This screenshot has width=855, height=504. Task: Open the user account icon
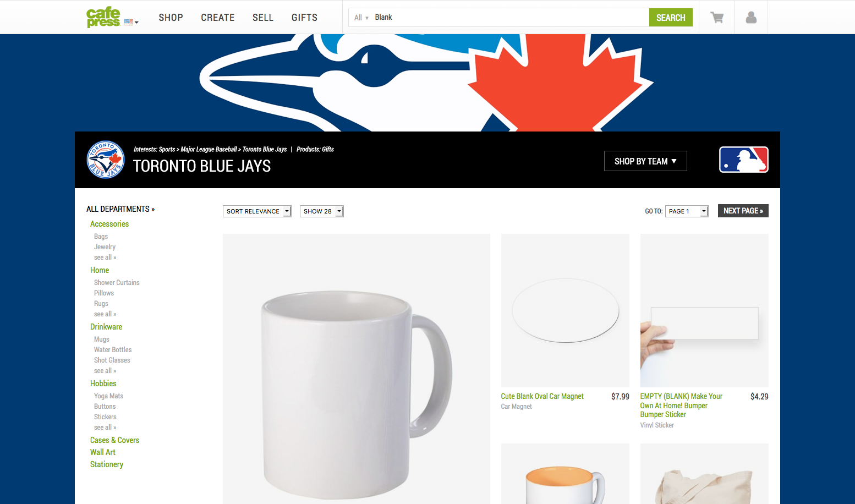(751, 18)
